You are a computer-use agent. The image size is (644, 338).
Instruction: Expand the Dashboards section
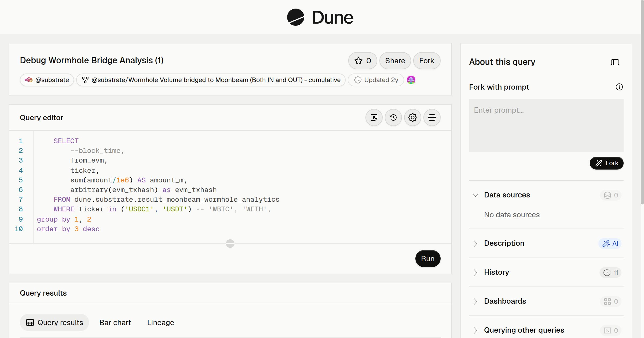(x=475, y=301)
